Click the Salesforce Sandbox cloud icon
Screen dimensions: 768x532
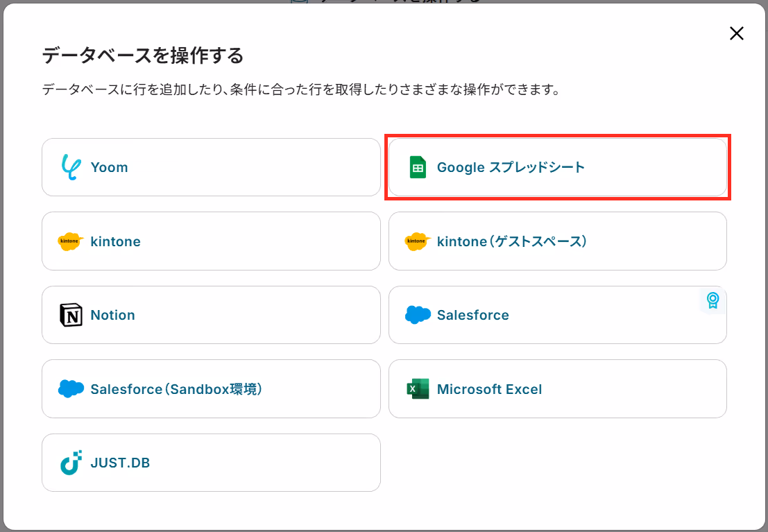(71, 388)
